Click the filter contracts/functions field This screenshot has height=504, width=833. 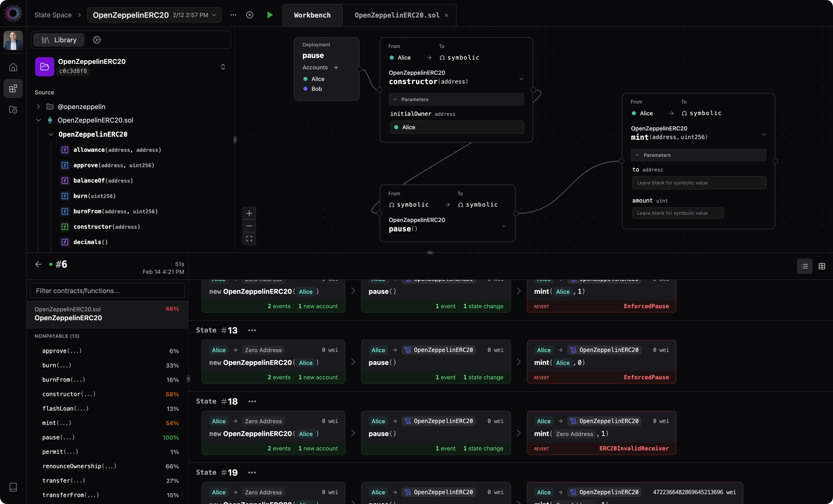click(x=107, y=291)
